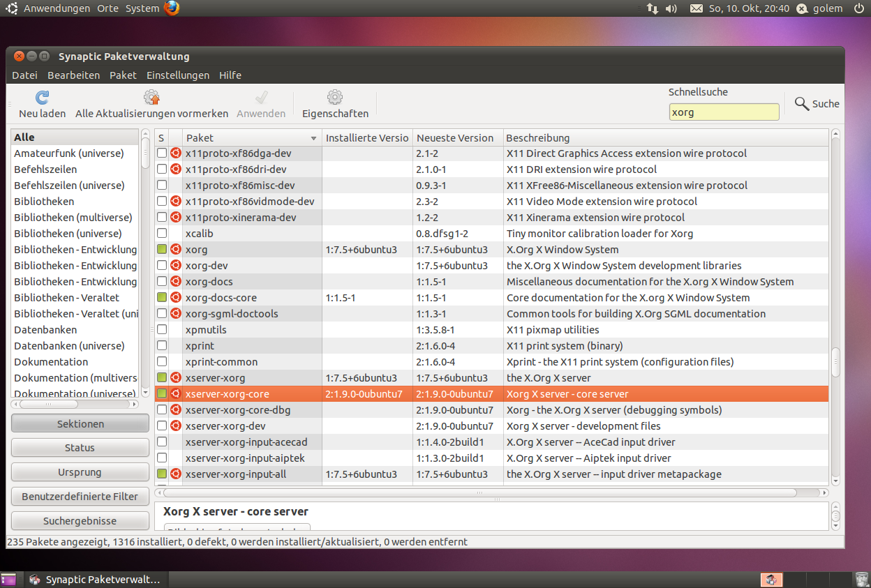This screenshot has width=871, height=588.
Task: Click the Status filter button
Action: click(x=80, y=448)
